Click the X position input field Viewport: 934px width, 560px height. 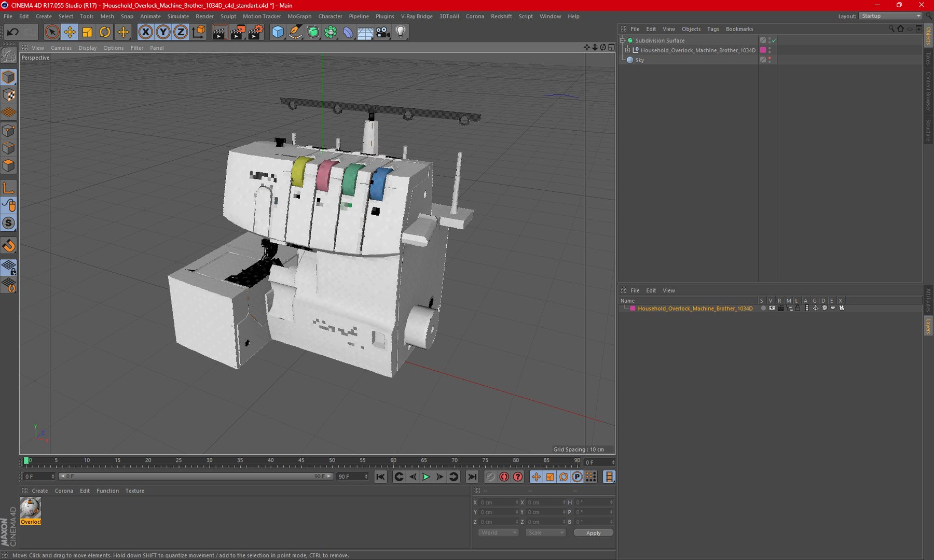pos(499,502)
